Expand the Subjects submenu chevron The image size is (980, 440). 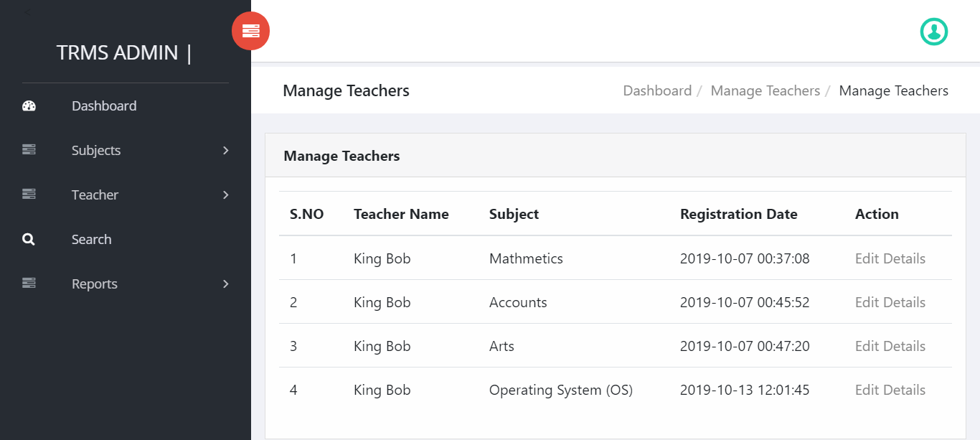pos(225,150)
